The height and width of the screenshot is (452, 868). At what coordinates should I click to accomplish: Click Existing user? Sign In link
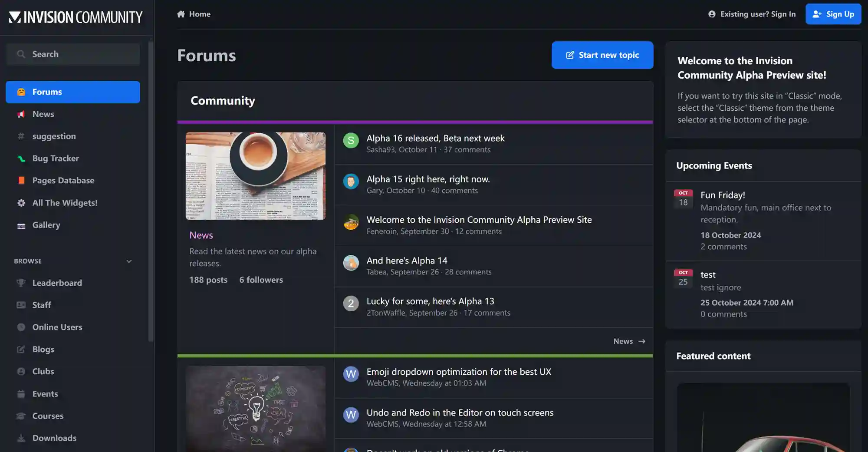pyautogui.click(x=752, y=14)
